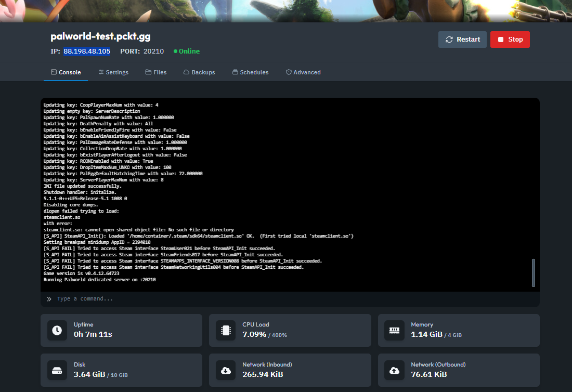Click the outbound value 76.61 KiB
Screen dimensions: 572x392
click(428, 374)
